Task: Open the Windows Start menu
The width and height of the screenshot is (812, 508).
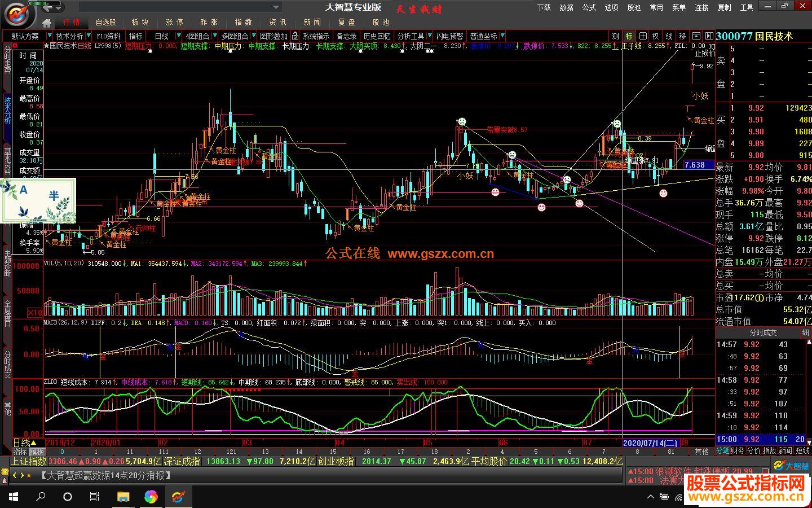Action: [x=14, y=497]
